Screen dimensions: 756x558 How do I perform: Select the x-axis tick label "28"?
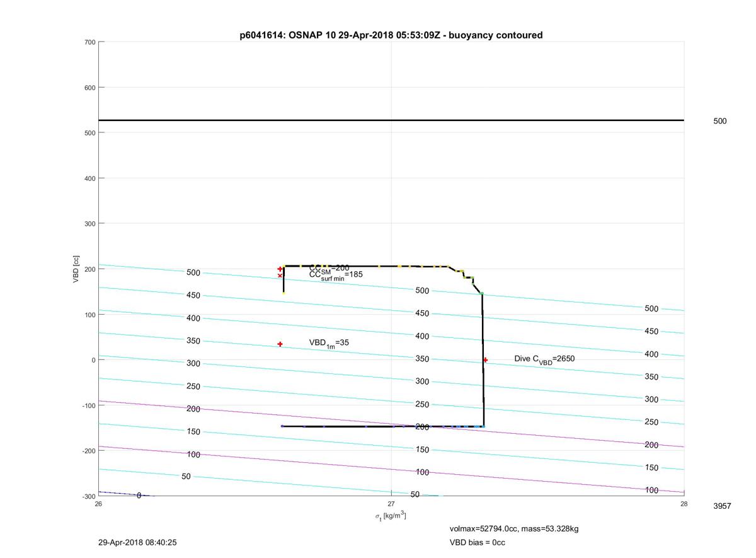click(x=684, y=503)
